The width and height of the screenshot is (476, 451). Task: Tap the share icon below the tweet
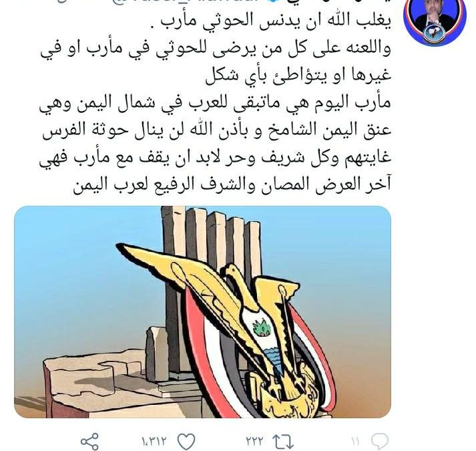89,442
